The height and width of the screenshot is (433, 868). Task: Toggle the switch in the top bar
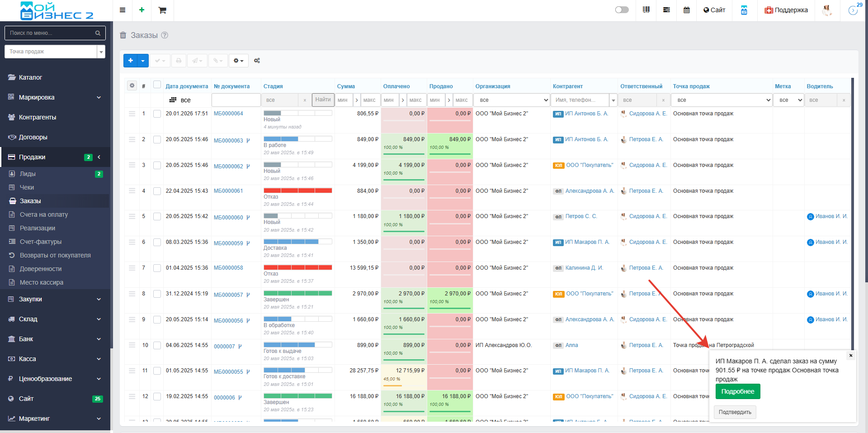pyautogui.click(x=622, y=10)
